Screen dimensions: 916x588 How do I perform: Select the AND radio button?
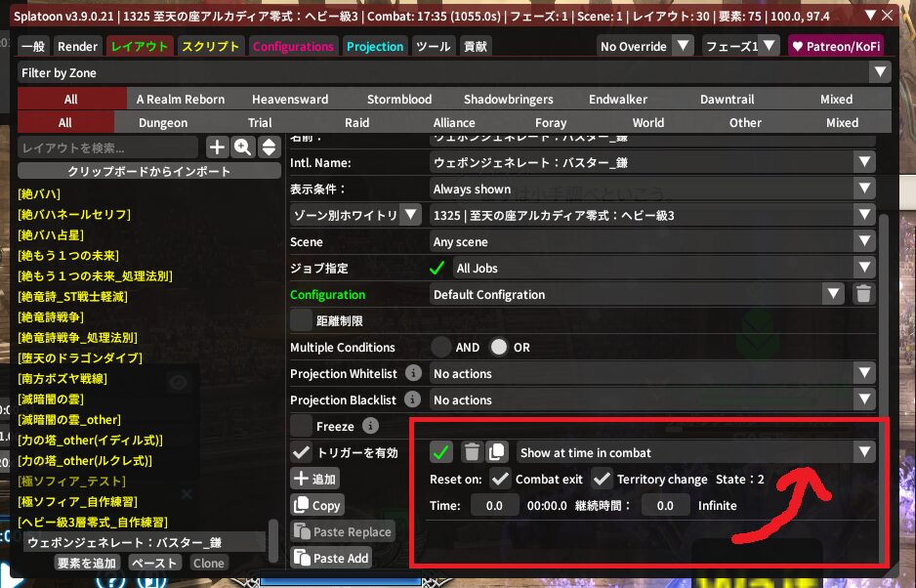pos(442,347)
